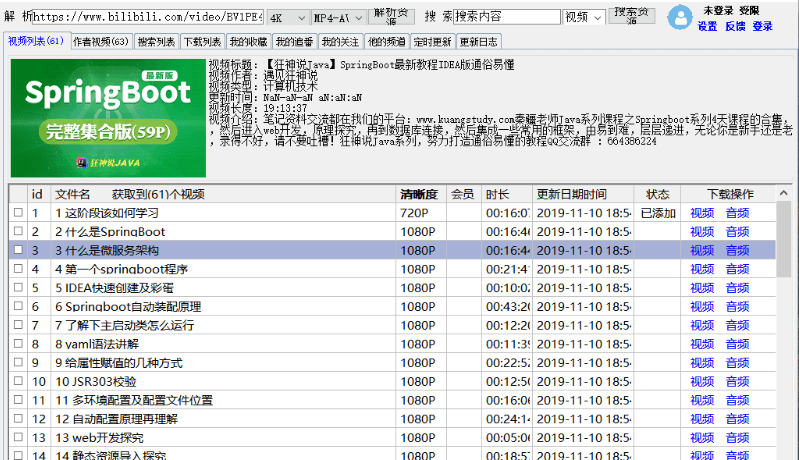Click the id column header
The height and width of the screenshot is (460, 799).
click(x=39, y=194)
